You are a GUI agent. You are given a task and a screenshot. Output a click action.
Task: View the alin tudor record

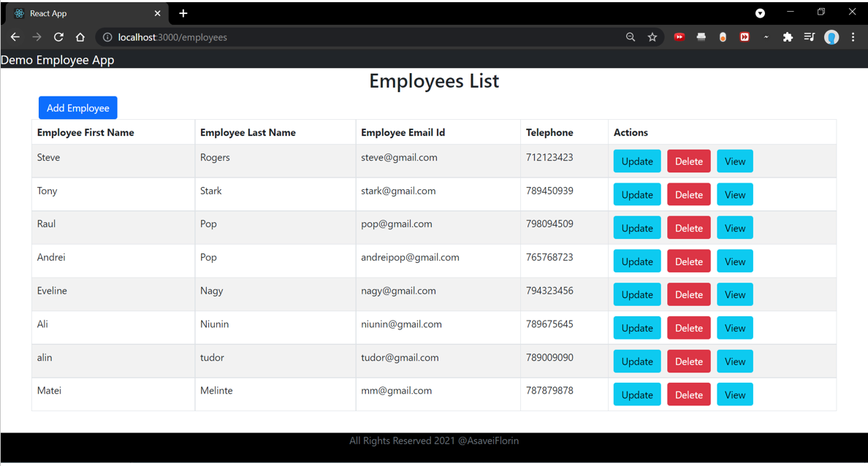(734, 362)
